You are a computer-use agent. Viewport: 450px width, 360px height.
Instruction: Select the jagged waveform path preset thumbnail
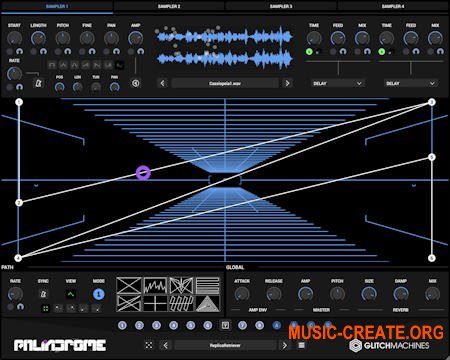click(155, 286)
